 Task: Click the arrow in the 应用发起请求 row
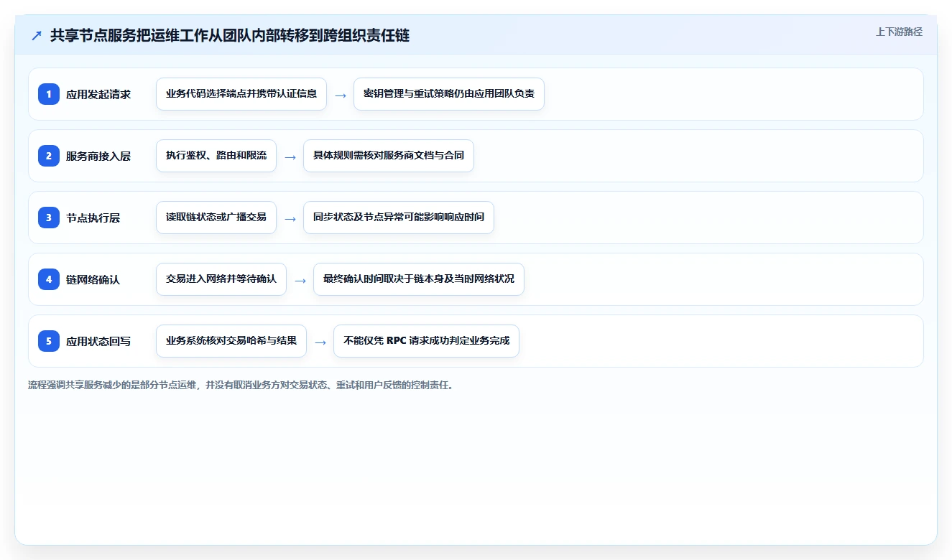point(341,95)
